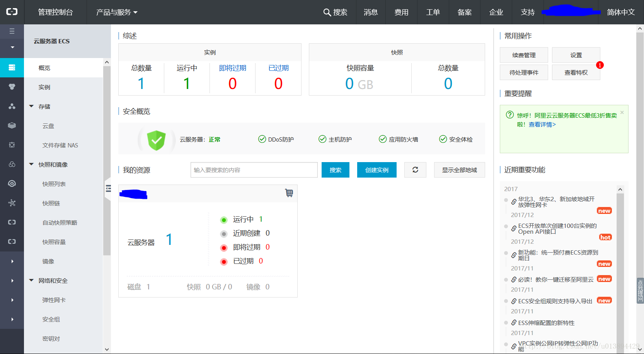Open 企业 in top navigation
The image size is (644, 354).
[496, 12]
